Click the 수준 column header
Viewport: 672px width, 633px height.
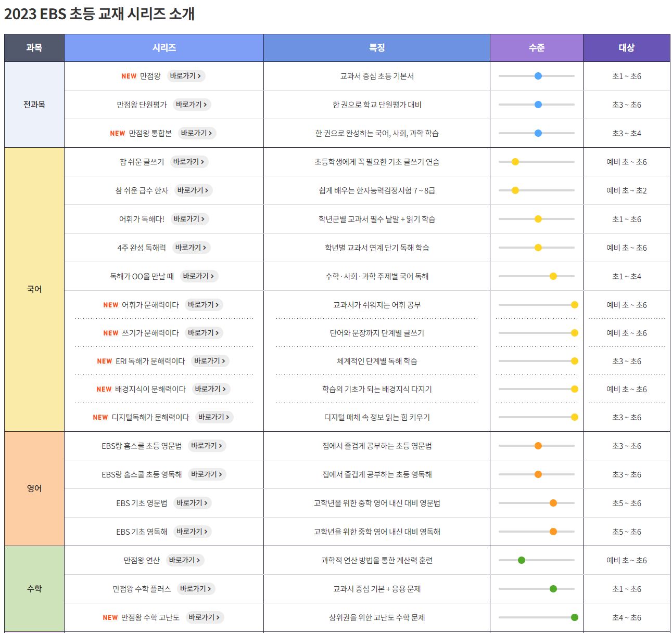click(x=537, y=48)
